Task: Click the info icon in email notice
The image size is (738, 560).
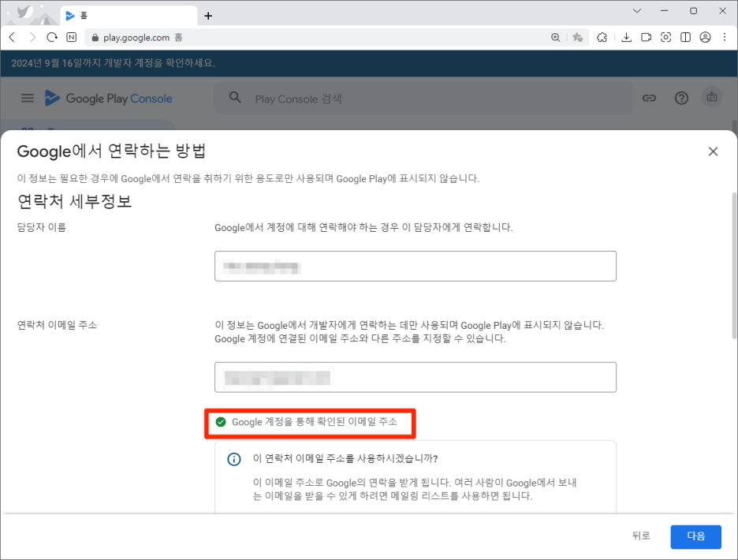Action: (234, 459)
